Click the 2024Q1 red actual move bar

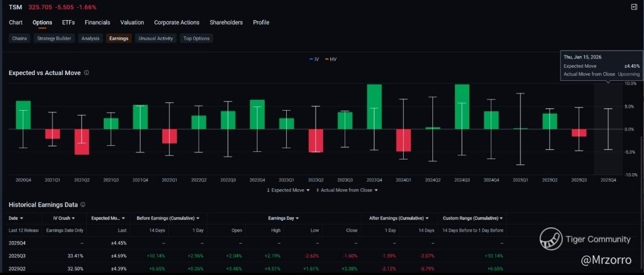tap(403, 140)
